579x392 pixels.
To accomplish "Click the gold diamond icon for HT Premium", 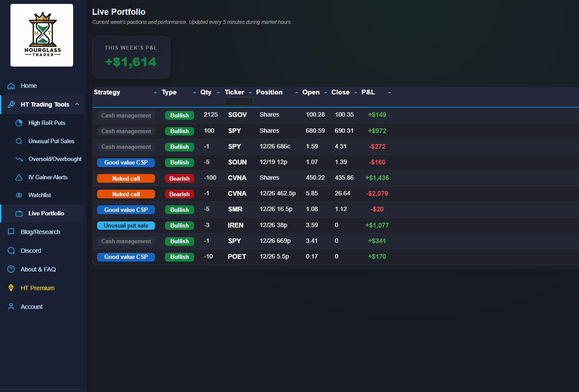I will pos(10,288).
